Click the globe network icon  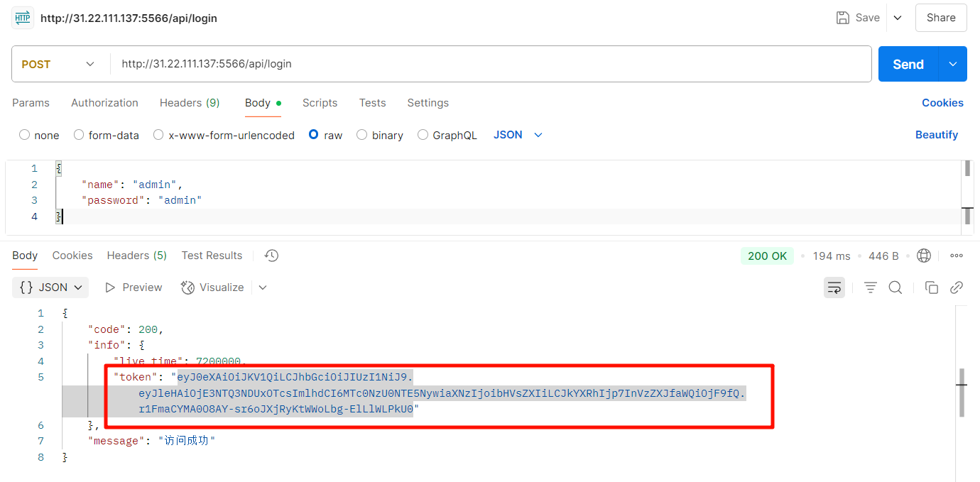pos(923,256)
